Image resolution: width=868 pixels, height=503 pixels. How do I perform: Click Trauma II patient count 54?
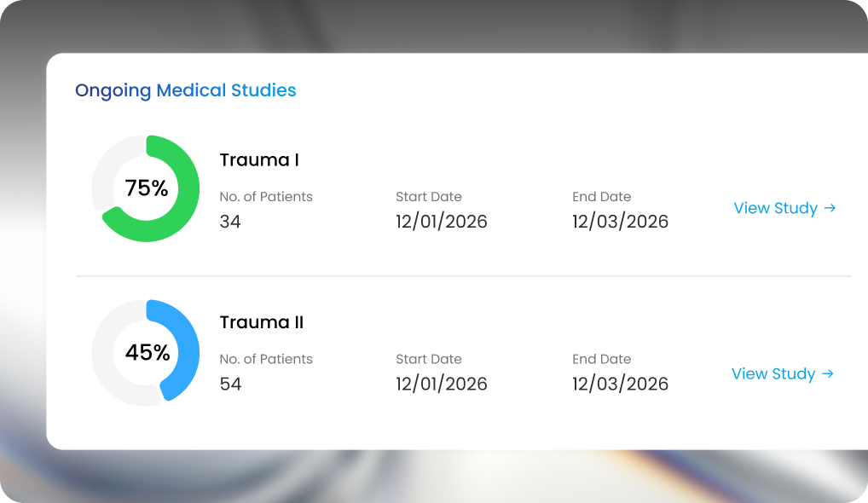point(231,384)
